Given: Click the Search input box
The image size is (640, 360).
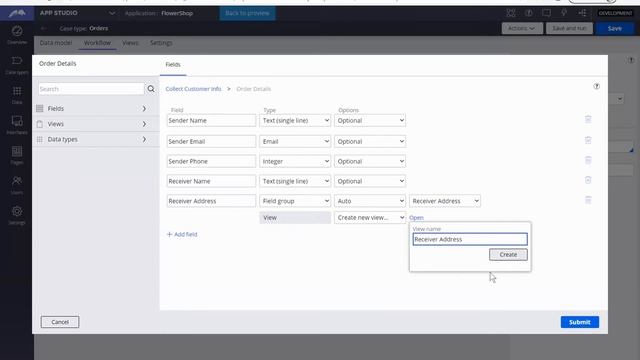Looking at the screenshot, I should click(x=91, y=89).
